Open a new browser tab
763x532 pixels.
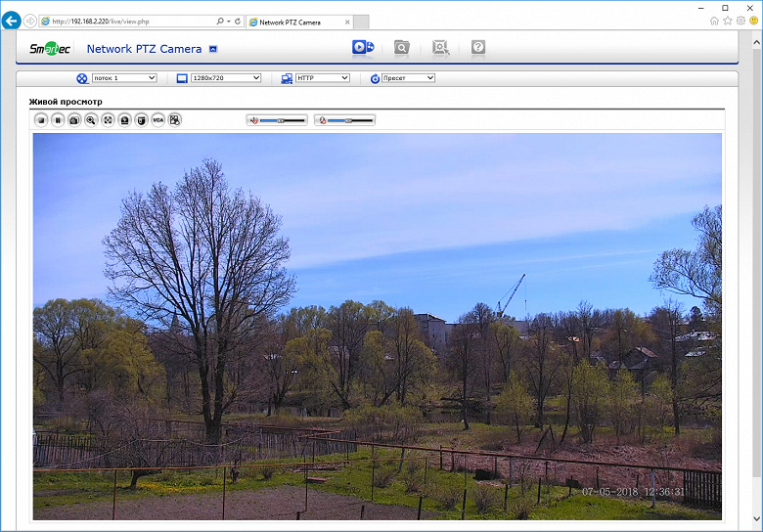[x=361, y=22]
